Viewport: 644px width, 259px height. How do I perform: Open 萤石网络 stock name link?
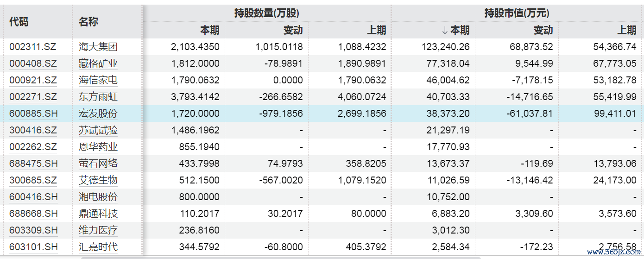(98, 164)
